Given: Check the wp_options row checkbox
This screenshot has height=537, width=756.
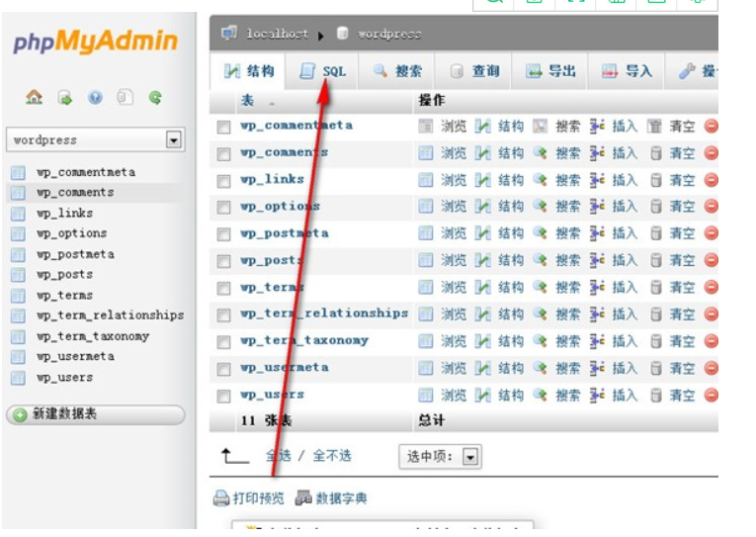Looking at the screenshot, I should (223, 208).
